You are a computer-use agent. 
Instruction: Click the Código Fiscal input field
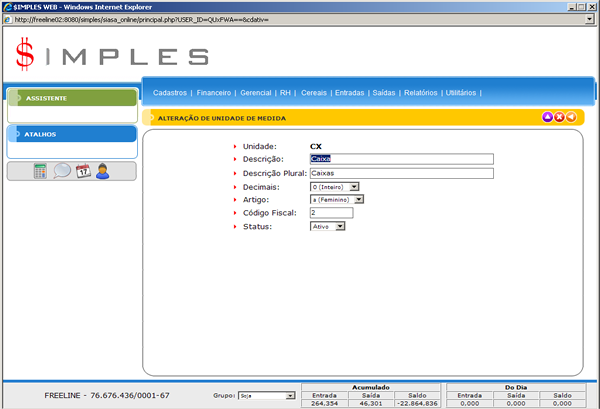coord(331,213)
